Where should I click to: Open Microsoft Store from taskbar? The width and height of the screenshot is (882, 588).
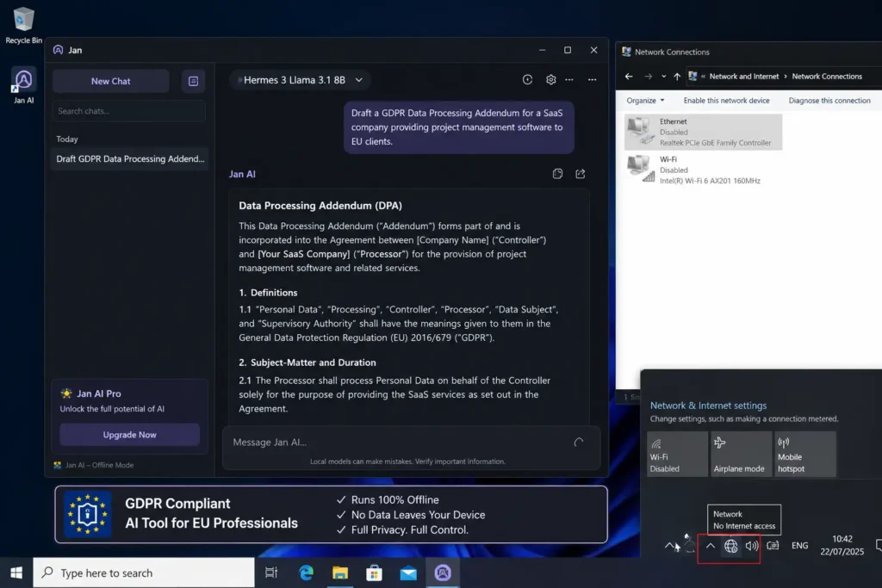(x=374, y=573)
